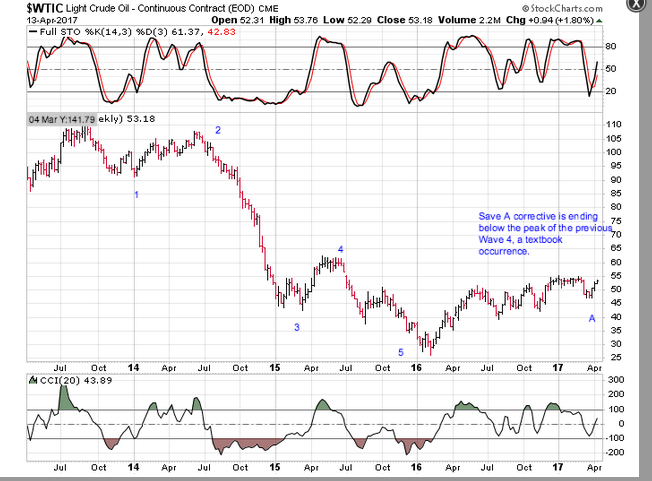
Task: Click the partial round icon in top-right corner
Action: click(642, 4)
